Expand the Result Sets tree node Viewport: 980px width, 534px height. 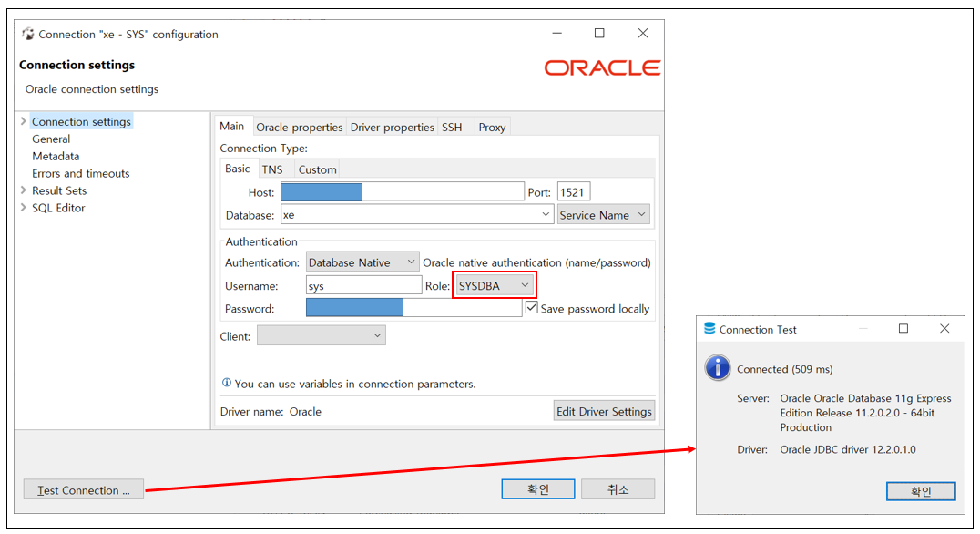(23, 190)
